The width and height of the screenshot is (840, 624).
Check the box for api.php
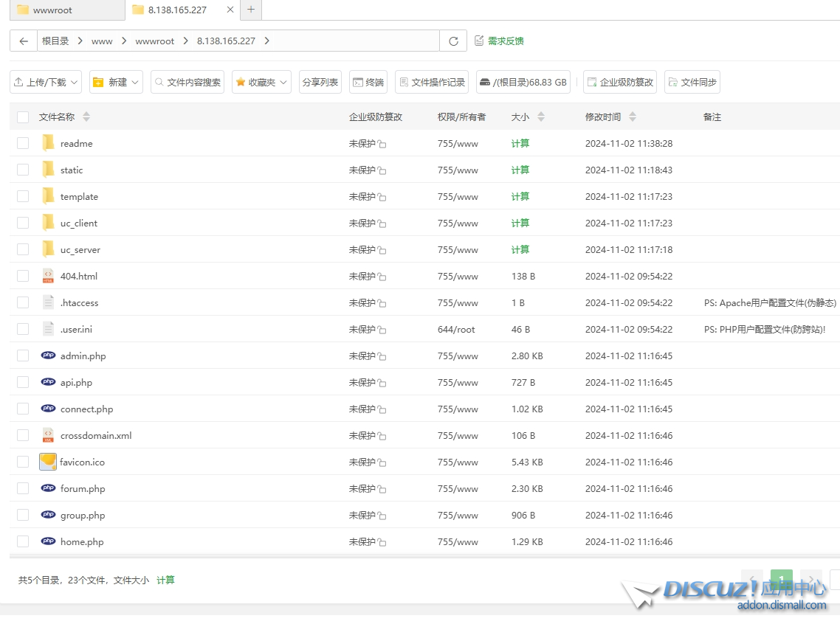(23, 382)
